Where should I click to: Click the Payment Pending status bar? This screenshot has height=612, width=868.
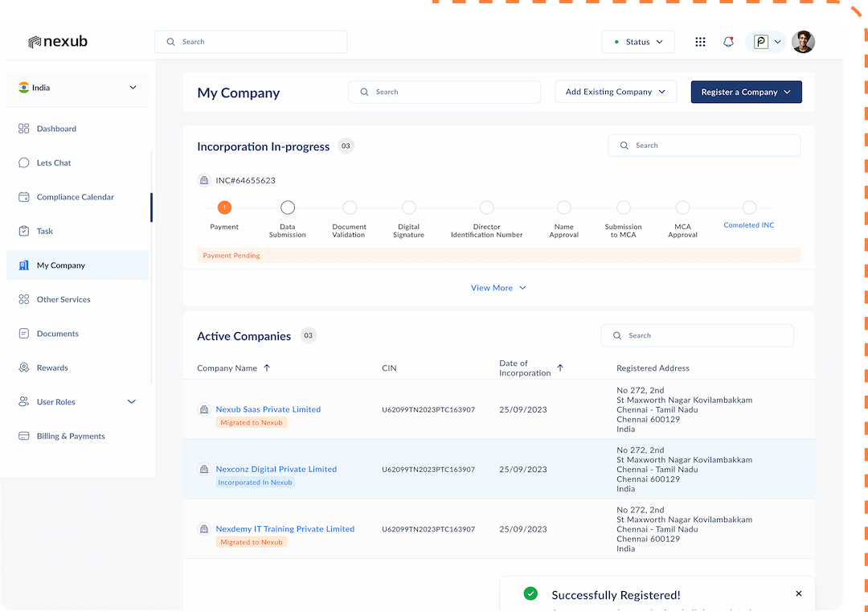(499, 255)
